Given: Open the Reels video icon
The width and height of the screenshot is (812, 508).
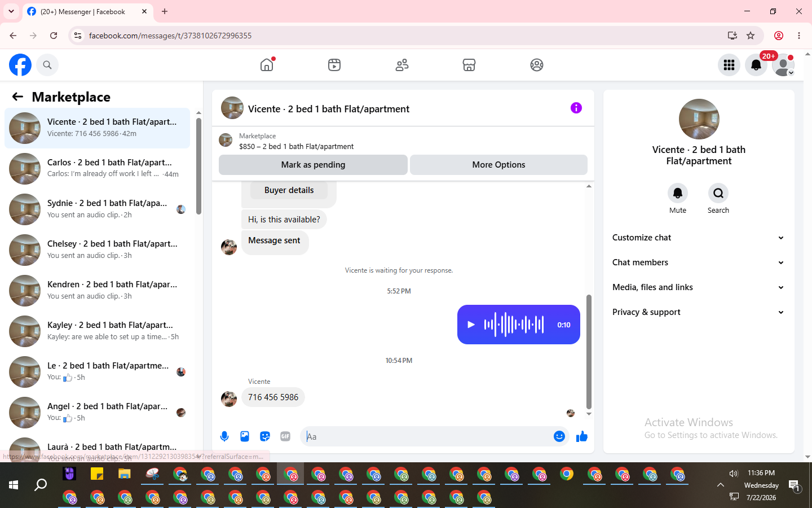Looking at the screenshot, I should (334, 65).
